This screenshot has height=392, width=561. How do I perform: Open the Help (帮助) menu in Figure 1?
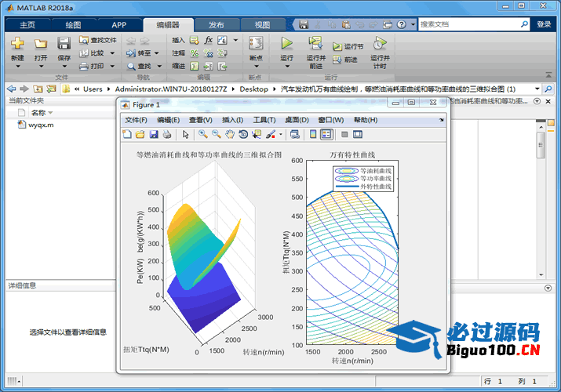click(366, 120)
